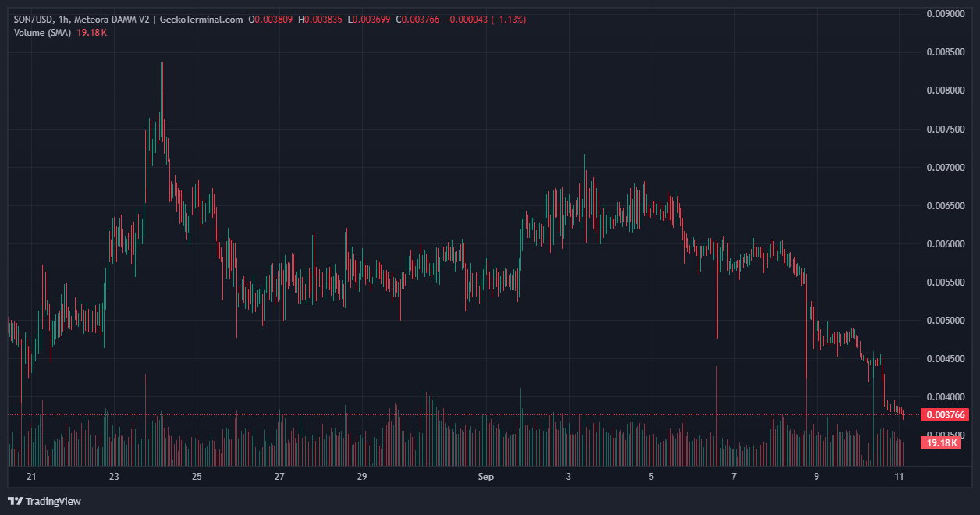This screenshot has width=980, height=515.
Task: Click the Sep month label on time axis
Action: click(x=485, y=477)
